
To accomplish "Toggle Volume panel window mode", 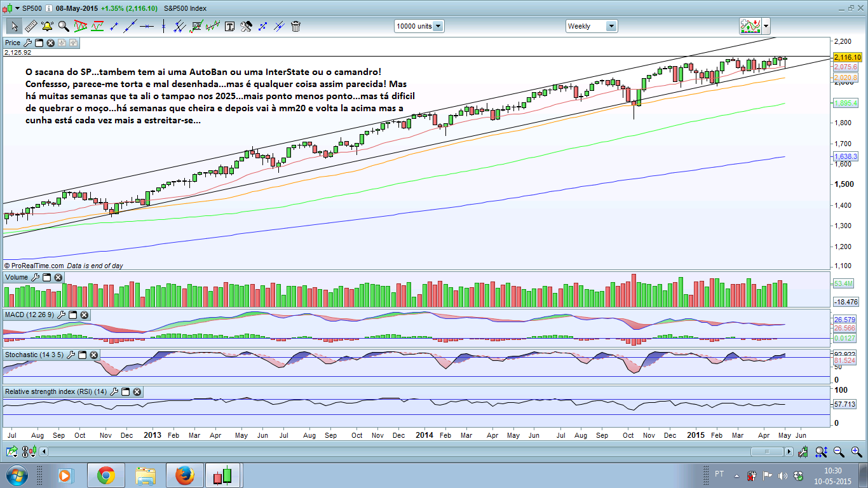I will (x=47, y=278).
